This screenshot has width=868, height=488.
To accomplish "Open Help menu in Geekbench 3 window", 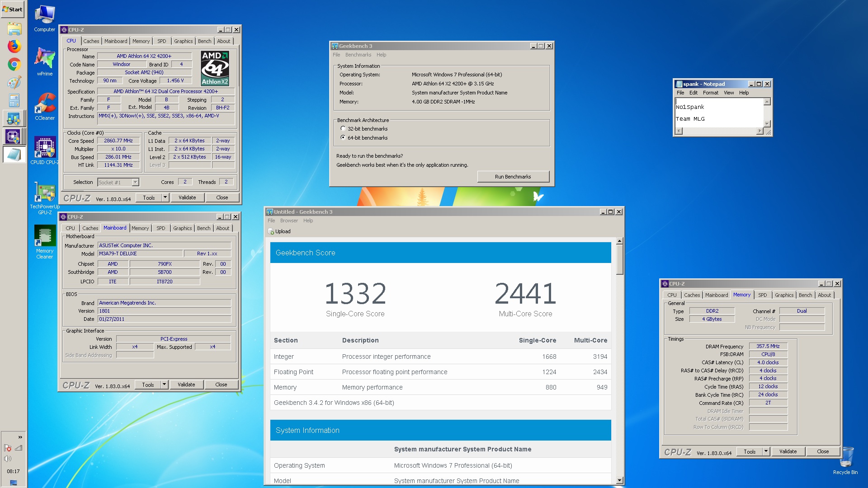I will [381, 55].
